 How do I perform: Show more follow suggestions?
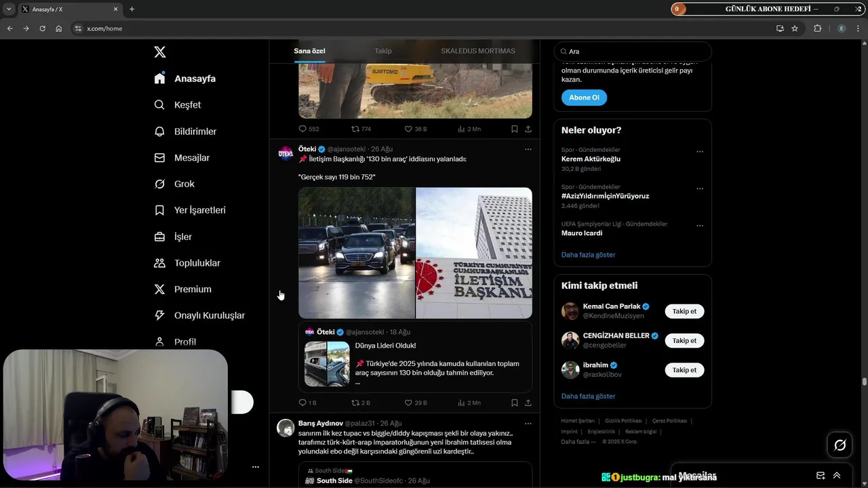coord(588,396)
